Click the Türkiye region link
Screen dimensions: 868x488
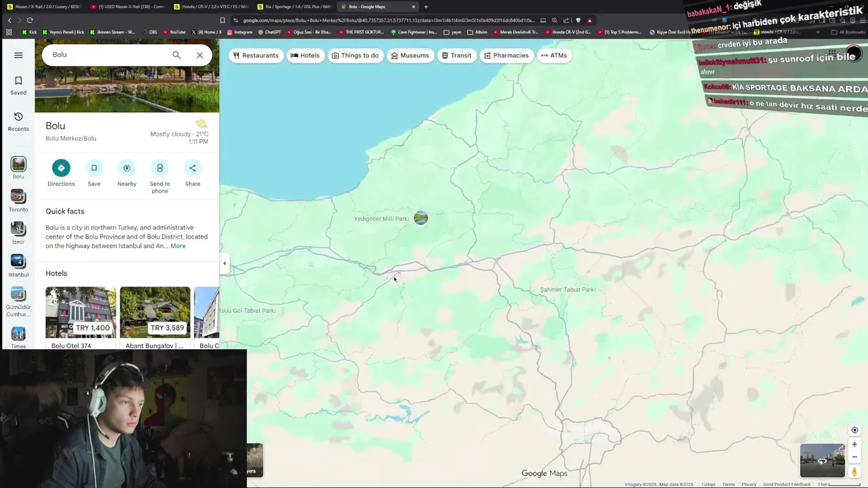[708, 485]
